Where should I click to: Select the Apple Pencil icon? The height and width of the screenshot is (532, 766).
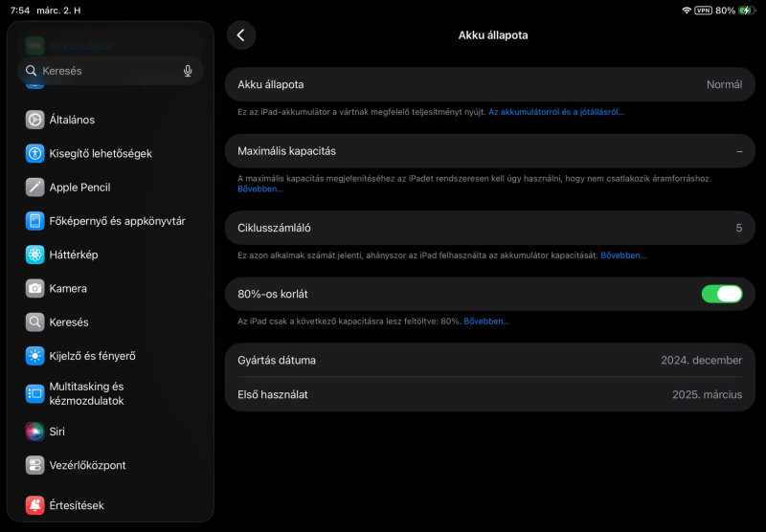(x=35, y=188)
